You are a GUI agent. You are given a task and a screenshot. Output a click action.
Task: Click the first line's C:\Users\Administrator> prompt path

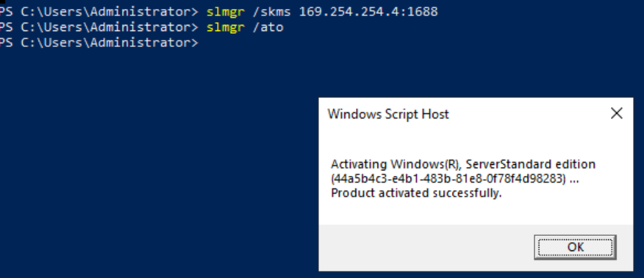click(x=110, y=12)
